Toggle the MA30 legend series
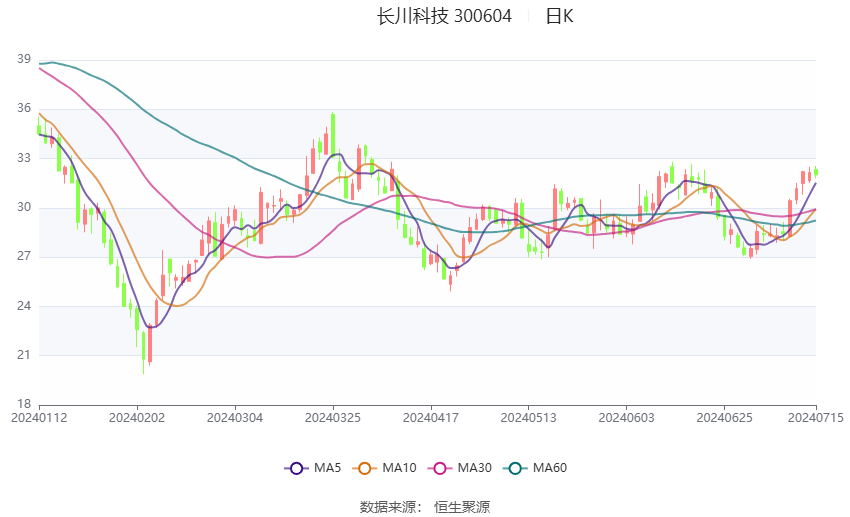850x517 pixels. [460, 468]
